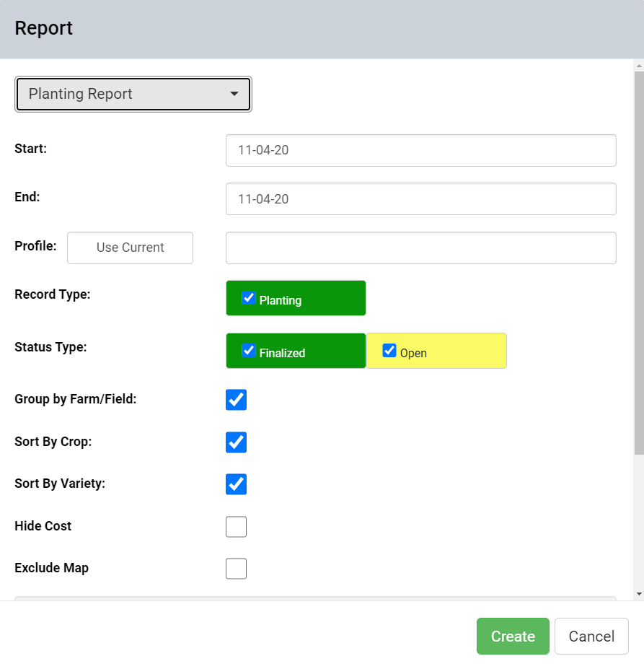644x669 pixels.
Task: Click the End date field
Action: tap(420, 198)
